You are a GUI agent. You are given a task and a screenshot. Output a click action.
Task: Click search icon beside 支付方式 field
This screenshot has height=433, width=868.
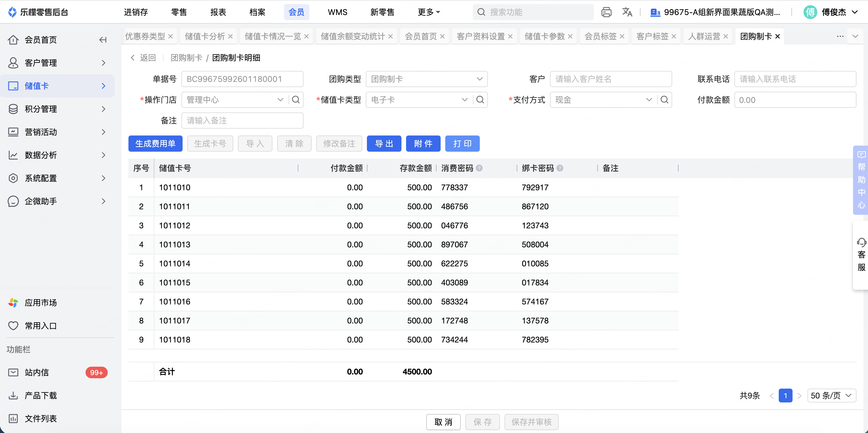click(x=664, y=100)
